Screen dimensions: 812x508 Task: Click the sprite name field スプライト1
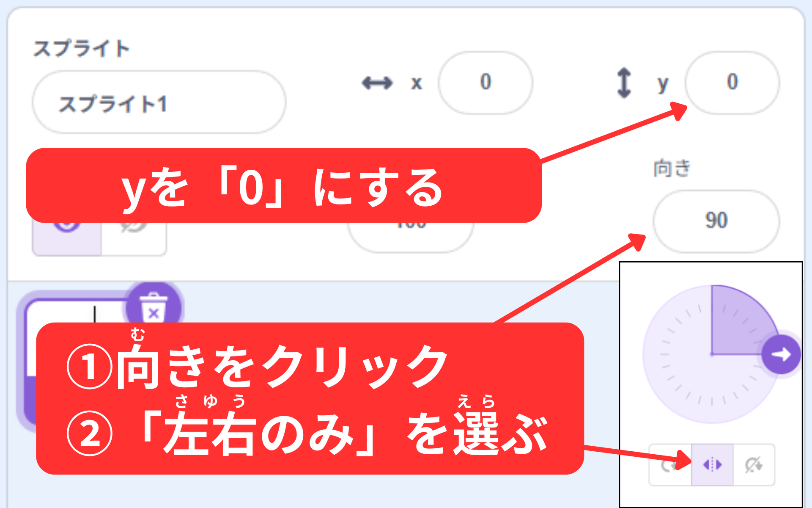[159, 102]
